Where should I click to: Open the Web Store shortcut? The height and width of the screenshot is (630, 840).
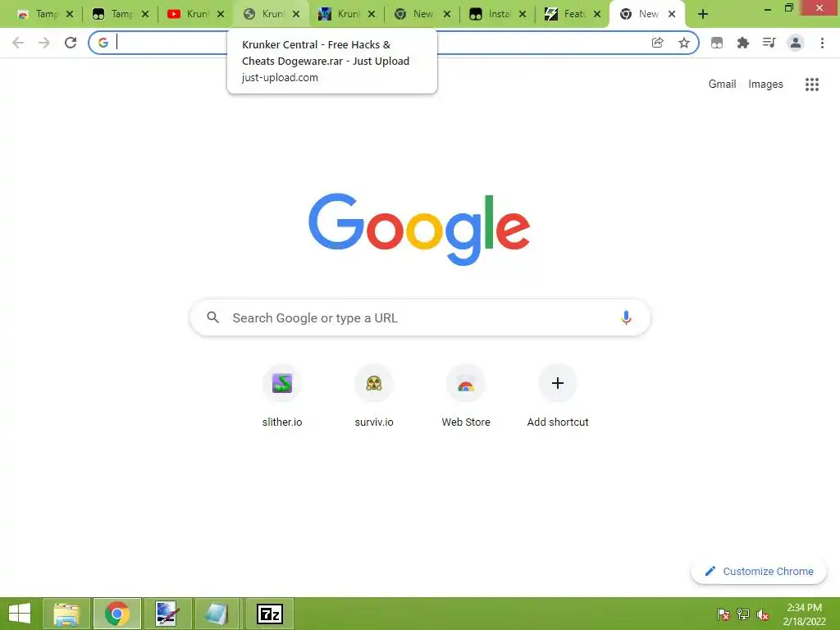click(x=466, y=395)
